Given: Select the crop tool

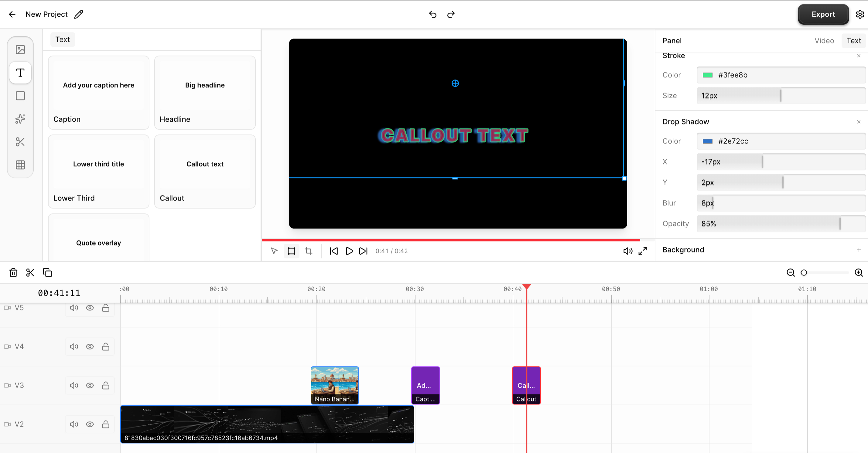Looking at the screenshot, I should [x=309, y=251].
